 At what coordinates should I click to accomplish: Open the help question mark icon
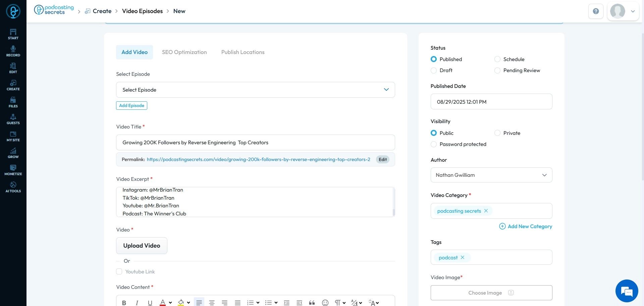pos(596,11)
